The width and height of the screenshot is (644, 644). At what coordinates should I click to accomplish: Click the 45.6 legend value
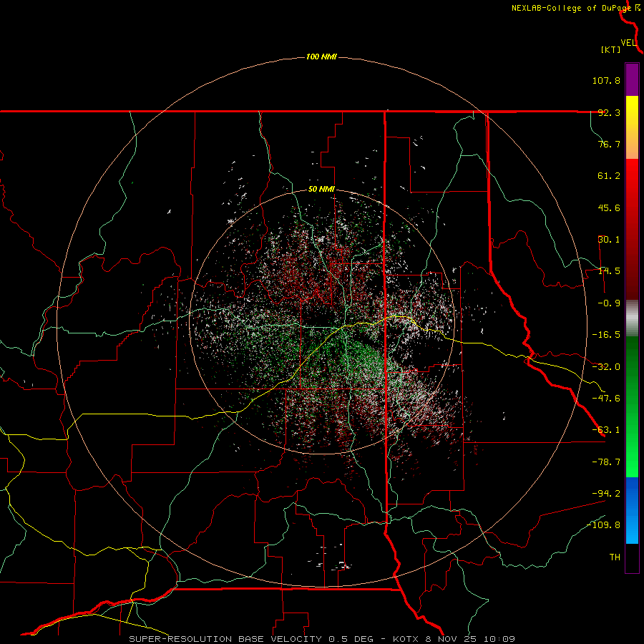click(609, 208)
